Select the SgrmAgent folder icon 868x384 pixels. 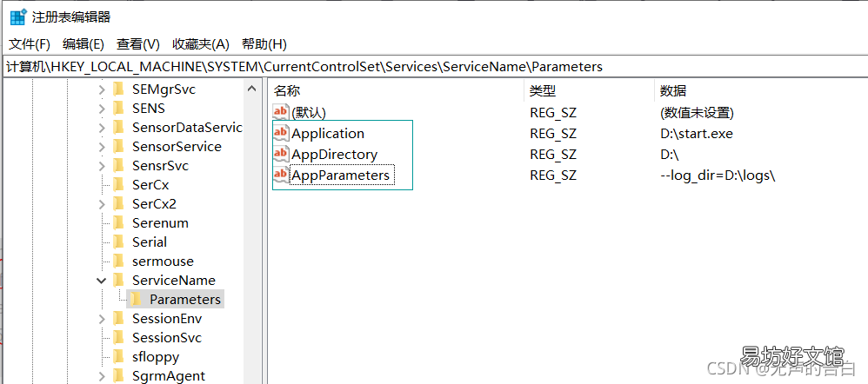click(x=118, y=375)
